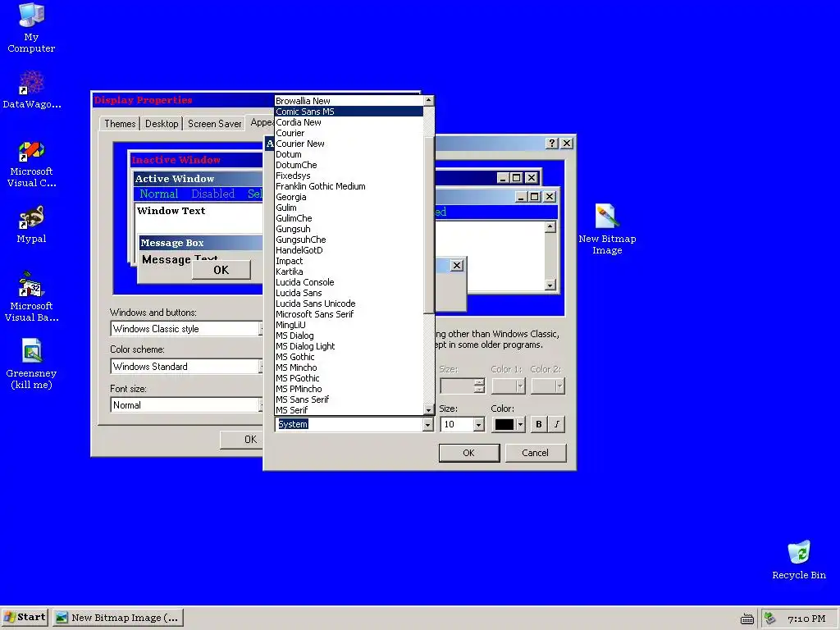Toggle the Bold font style button

(538, 424)
